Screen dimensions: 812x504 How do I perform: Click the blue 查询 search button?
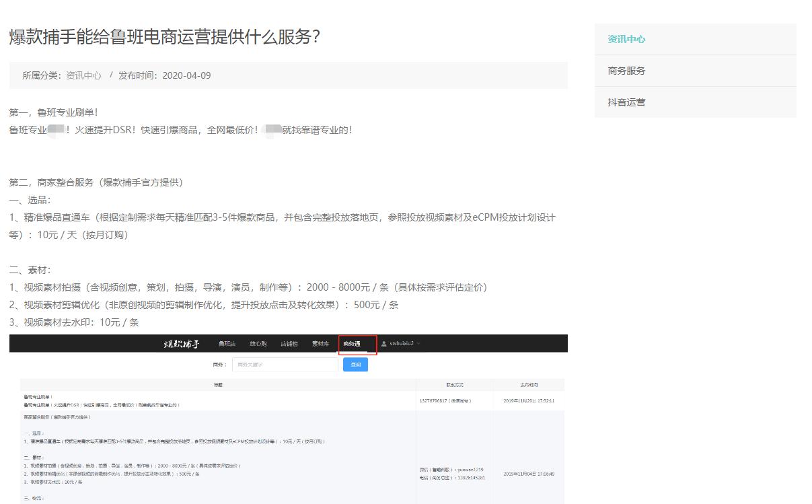point(355,363)
